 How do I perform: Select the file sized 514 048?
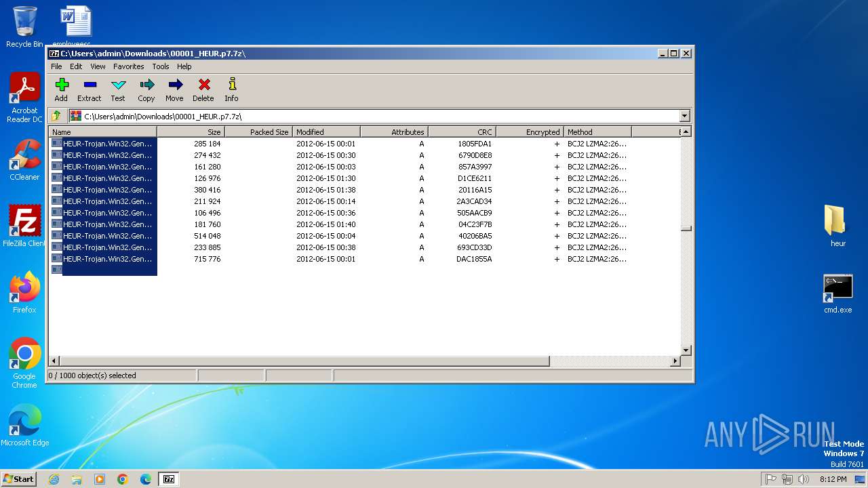point(365,236)
